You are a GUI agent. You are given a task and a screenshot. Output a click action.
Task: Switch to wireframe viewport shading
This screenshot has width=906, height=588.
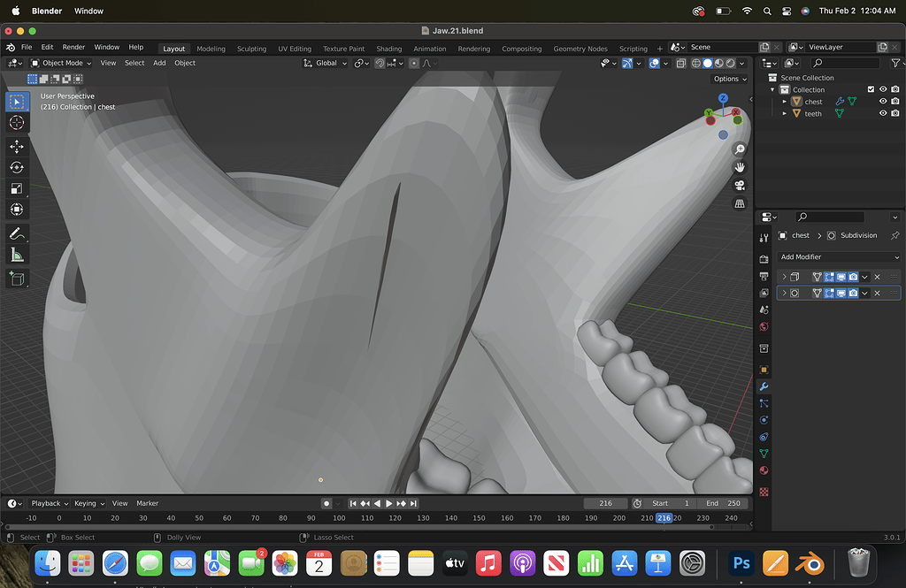click(696, 64)
